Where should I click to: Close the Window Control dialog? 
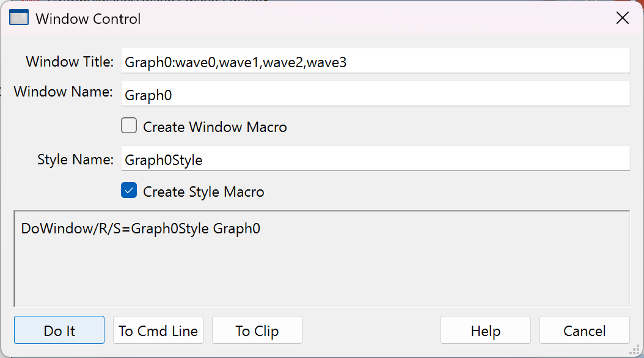pos(622,18)
